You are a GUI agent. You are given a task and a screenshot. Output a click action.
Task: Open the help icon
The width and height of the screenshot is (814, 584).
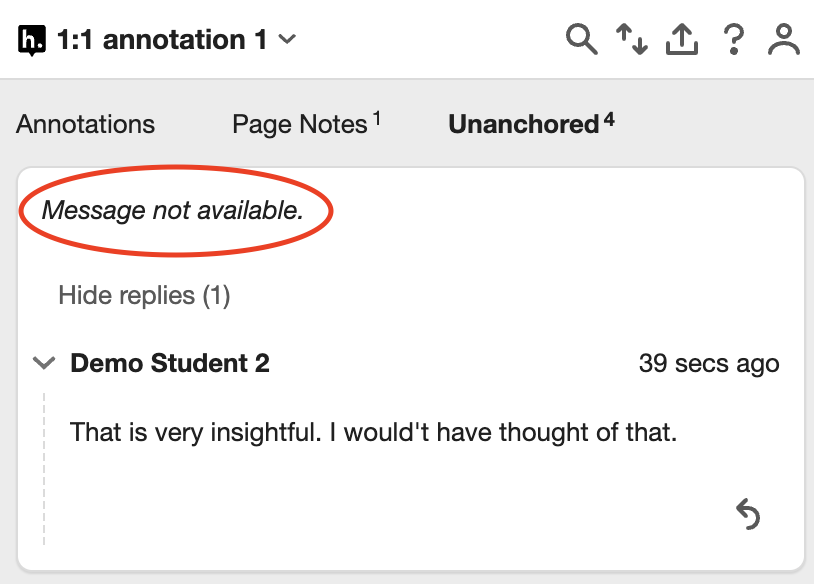coord(733,39)
